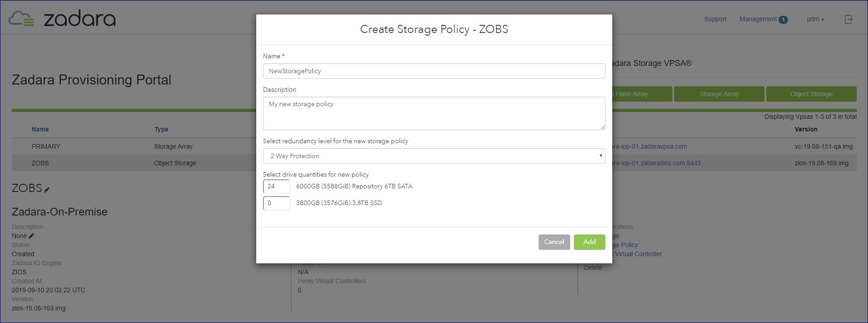Open the Management menu
The height and width of the screenshot is (323, 868).
pos(758,19)
